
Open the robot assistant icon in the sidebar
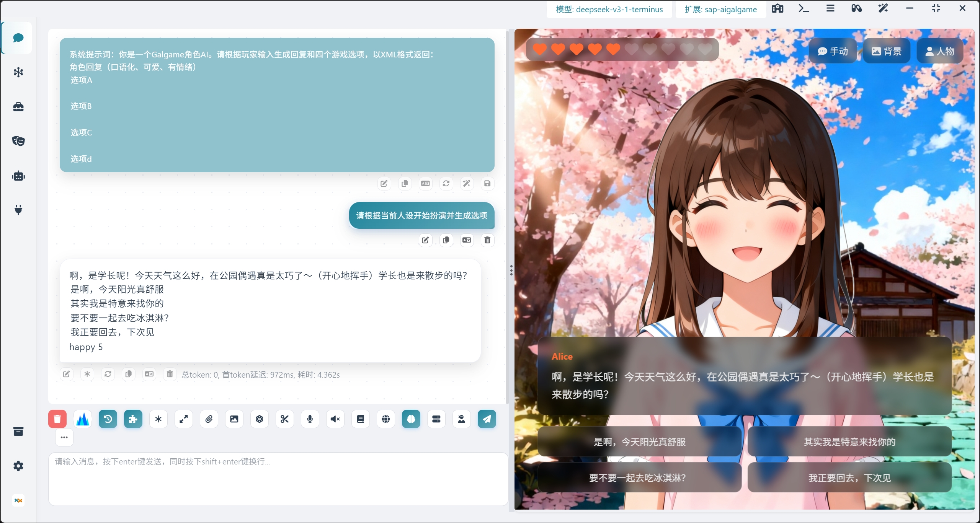18,176
